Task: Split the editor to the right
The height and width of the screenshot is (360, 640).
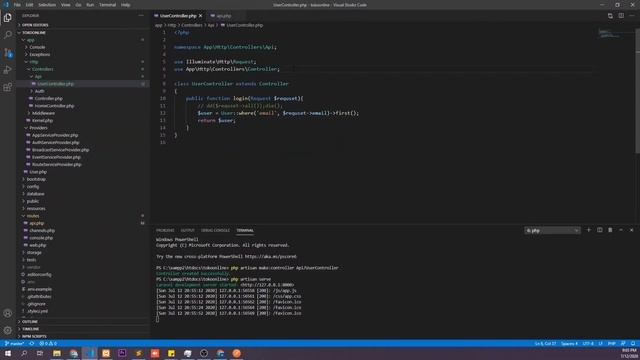Action: click(x=621, y=16)
